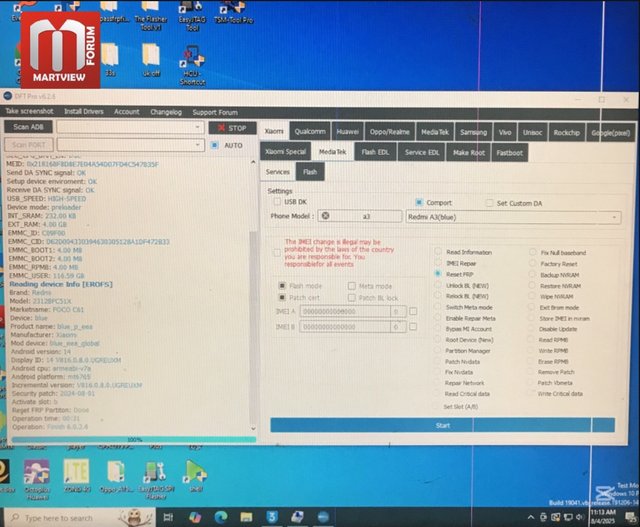Viewport: 640px width, 527px height.
Task: Toggle the Patch cert checkbox
Action: click(282, 298)
